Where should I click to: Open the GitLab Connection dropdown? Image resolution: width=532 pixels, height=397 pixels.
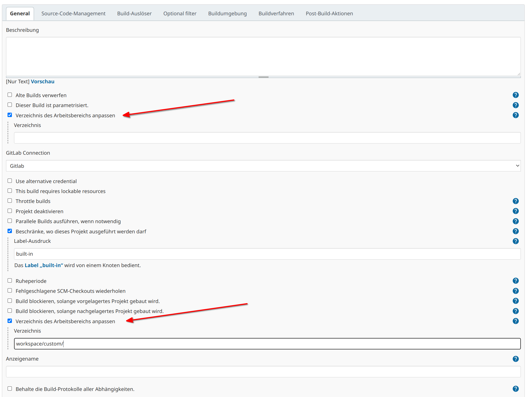point(263,166)
